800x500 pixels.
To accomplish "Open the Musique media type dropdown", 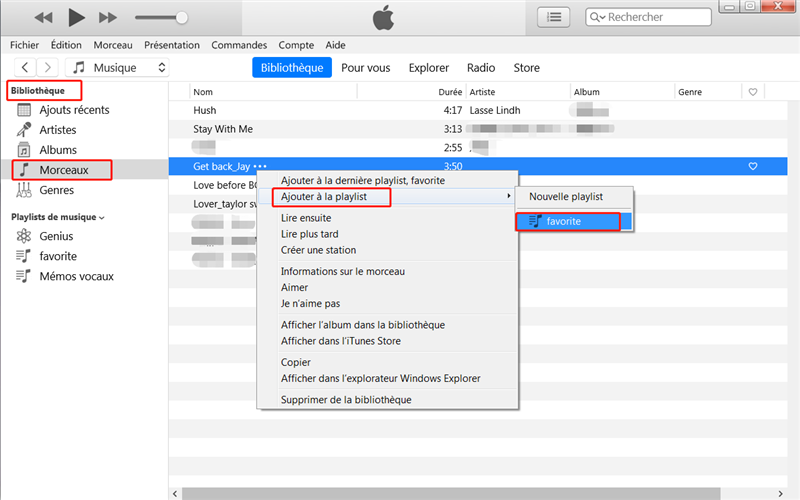I will click(117, 67).
